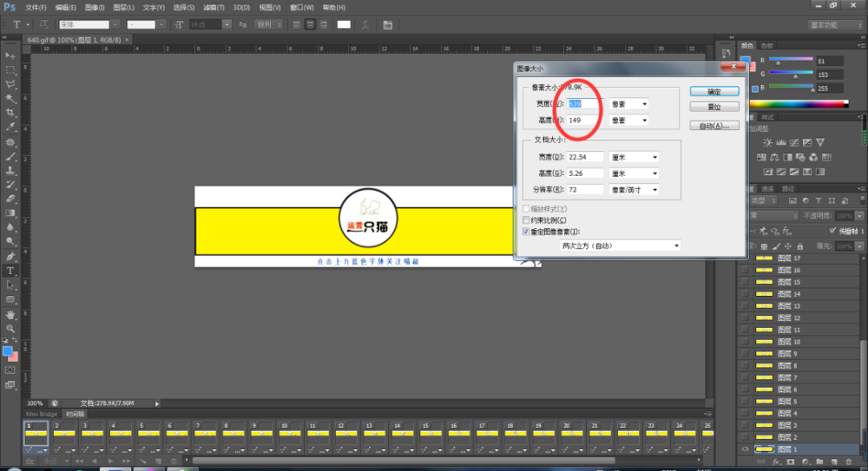Click the warp text icon in options bar
Viewport: 868px width, 471px height.
click(365, 24)
